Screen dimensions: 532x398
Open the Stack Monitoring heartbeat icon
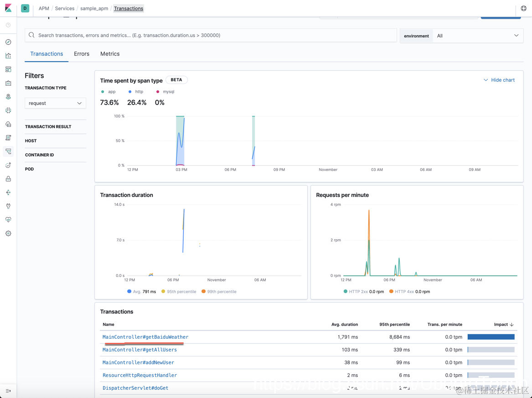pyautogui.click(x=8, y=220)
